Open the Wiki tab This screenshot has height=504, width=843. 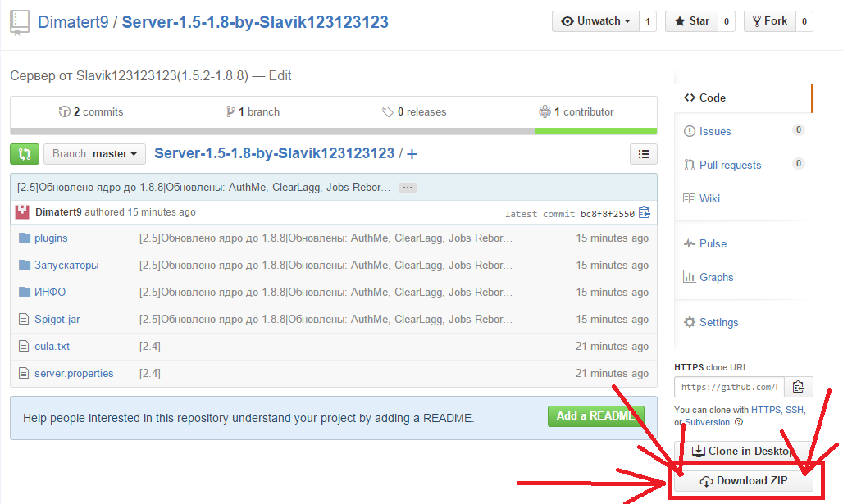pos(709,198)
